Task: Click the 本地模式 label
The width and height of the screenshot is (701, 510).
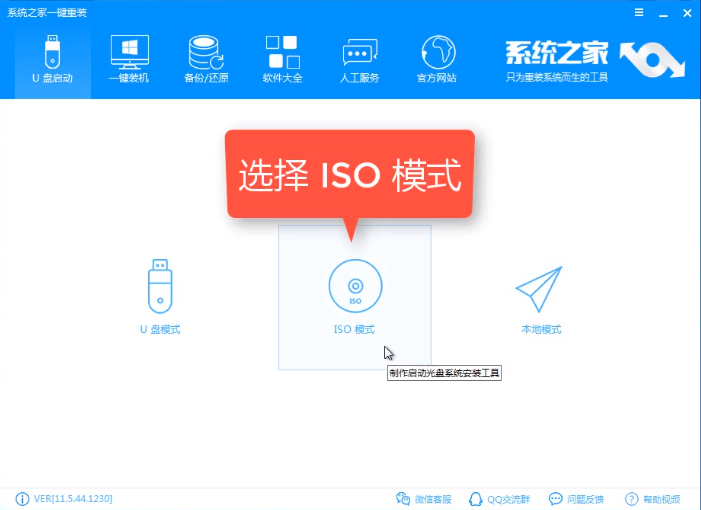Action: point(541,329)
